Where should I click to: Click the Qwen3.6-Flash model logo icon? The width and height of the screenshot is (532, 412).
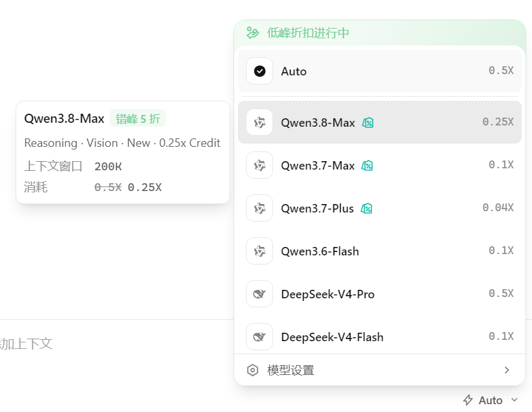tap(259, 251)
